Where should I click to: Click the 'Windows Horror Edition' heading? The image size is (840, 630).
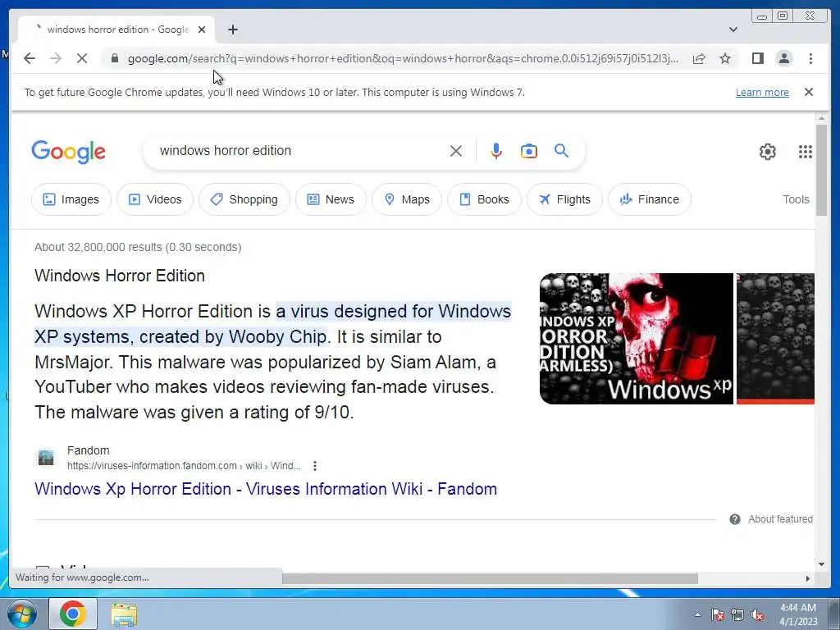120,276
